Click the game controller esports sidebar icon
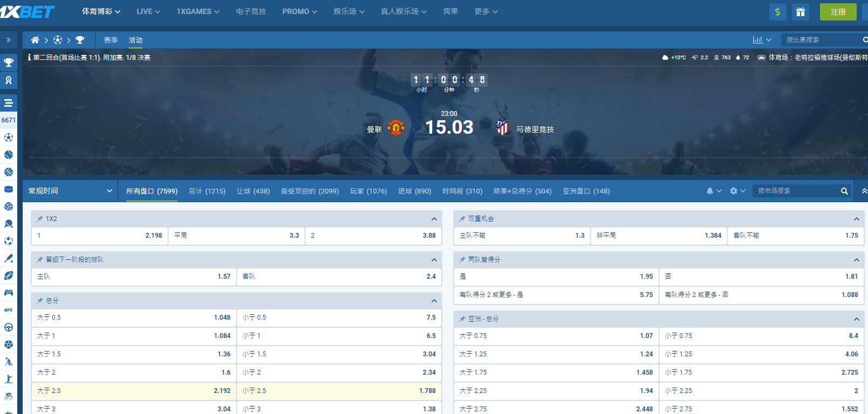868x414 pixels. point(9,293)
